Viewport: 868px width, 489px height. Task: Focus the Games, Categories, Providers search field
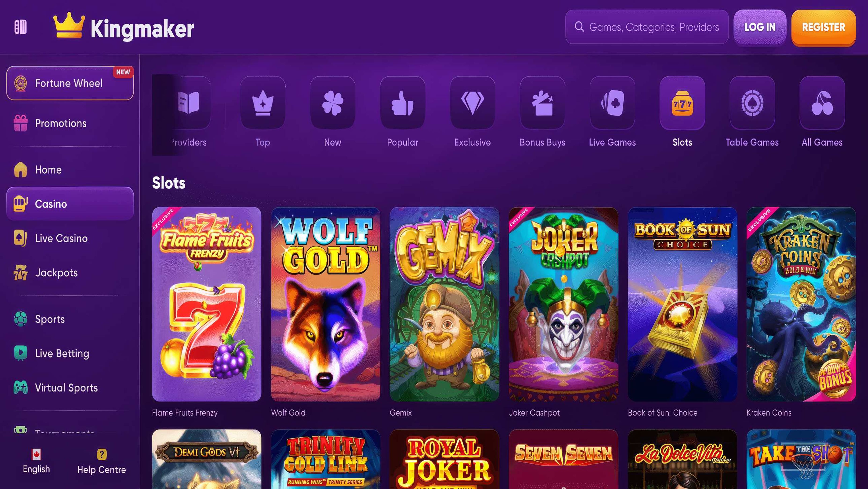647,27
